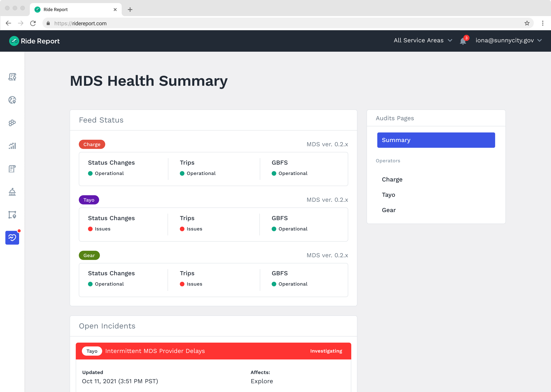The image size is (551, 392).
Task: Select the Summary audit page
Action: coord(436,140)
